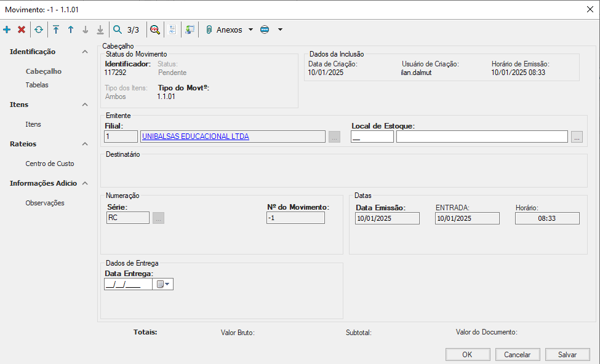Click the magnifier search icon beside 3/3
Screen dimensions: 600x364
click(118, 30)
